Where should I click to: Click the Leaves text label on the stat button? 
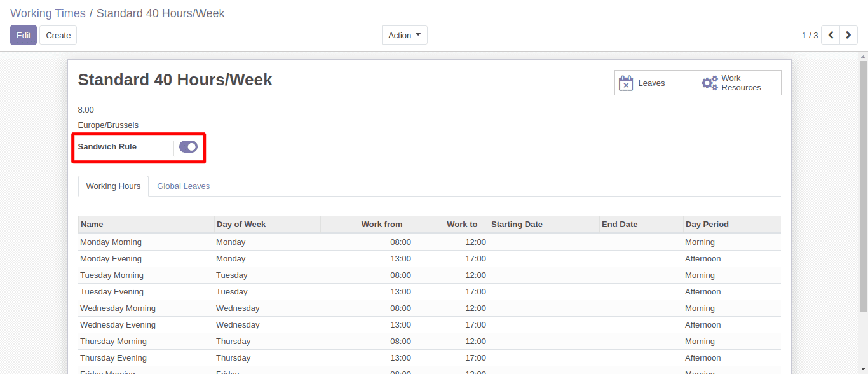click(651, 83)
